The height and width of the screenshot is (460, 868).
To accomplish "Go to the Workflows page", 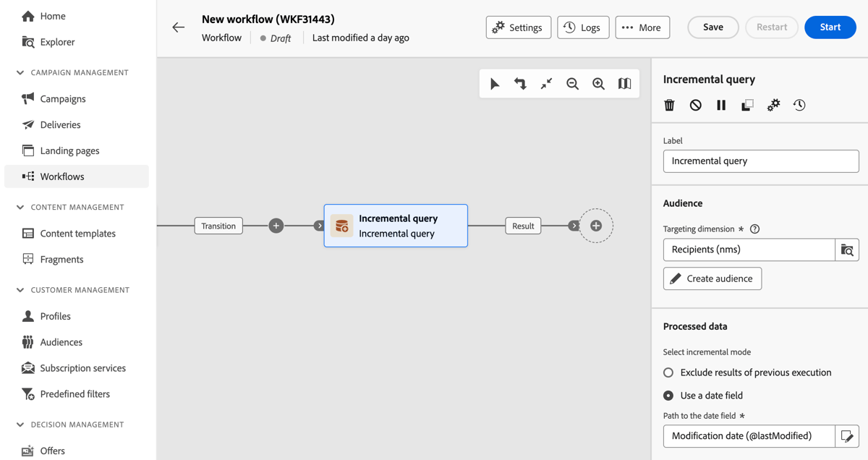I will (61, 176).
